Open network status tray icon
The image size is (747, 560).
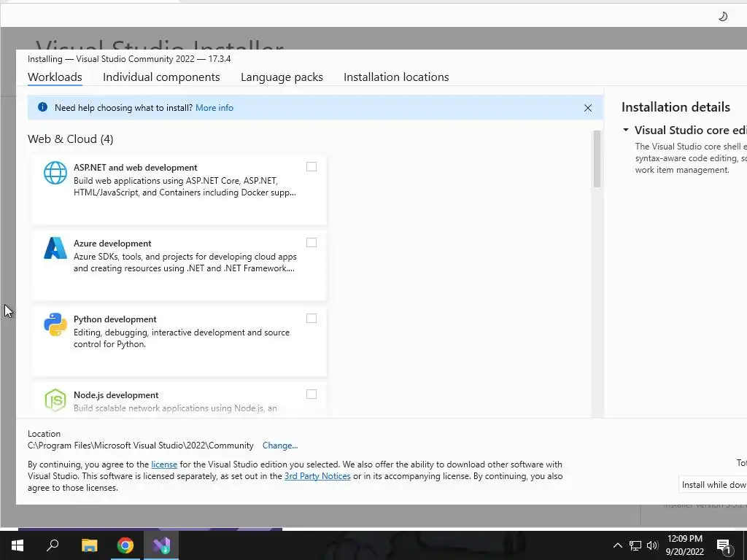635,545
